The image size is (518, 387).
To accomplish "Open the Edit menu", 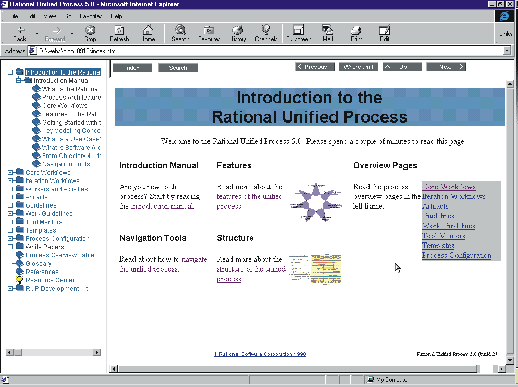I will (32, 16).
